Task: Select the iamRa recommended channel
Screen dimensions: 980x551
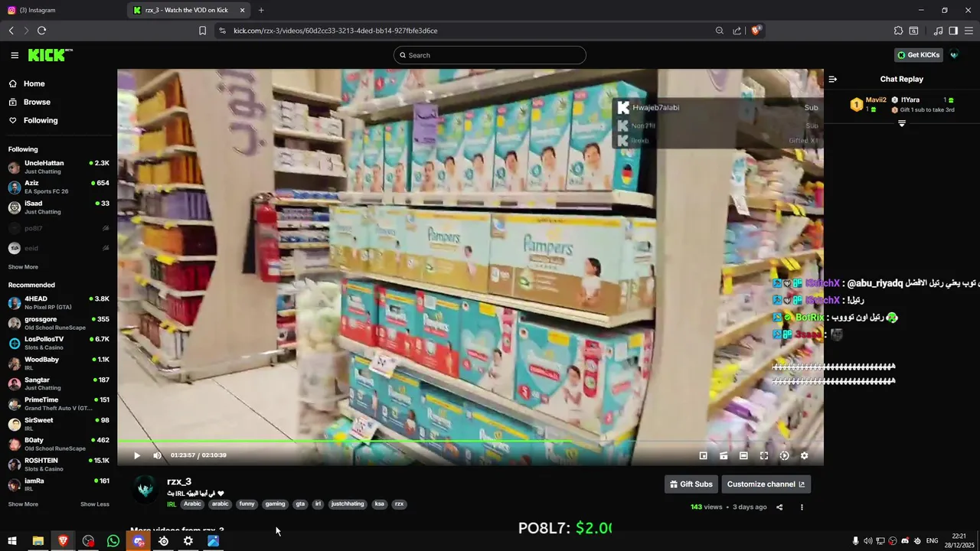Action: pos(58,484)
